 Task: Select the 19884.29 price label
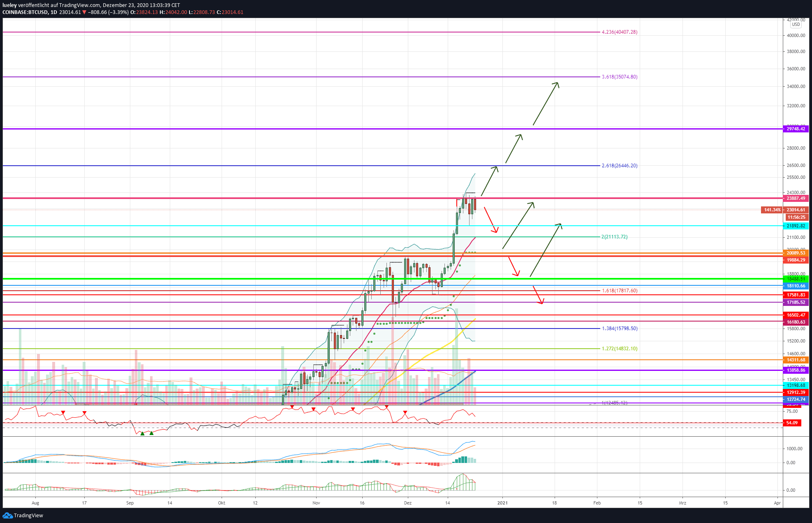796,260
